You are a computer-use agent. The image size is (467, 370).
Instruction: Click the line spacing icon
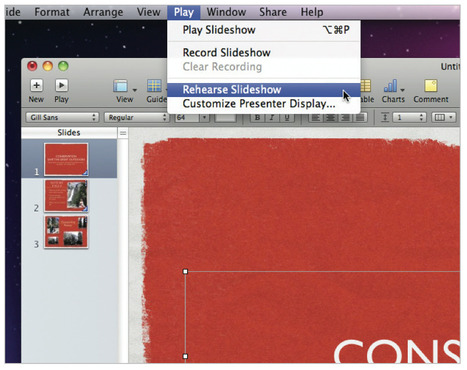click(x=385, y=117)
